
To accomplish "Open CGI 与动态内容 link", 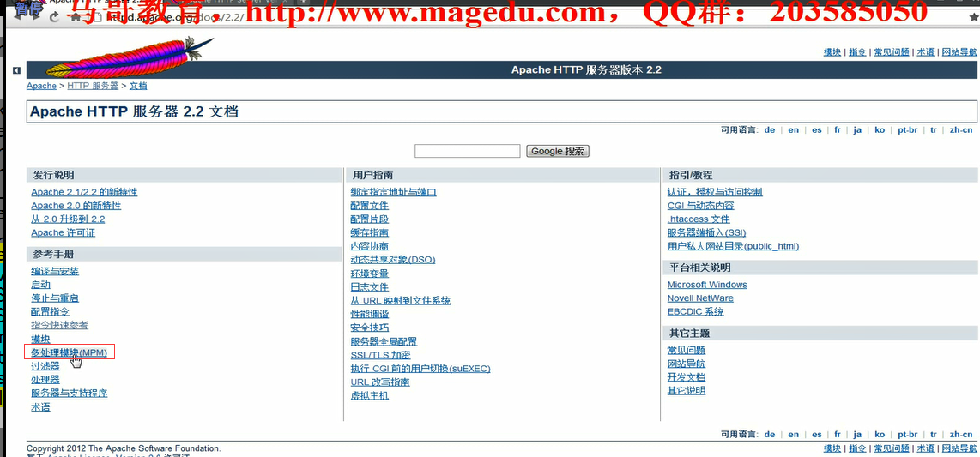I will pyautogui.click(x=700, y=206).
